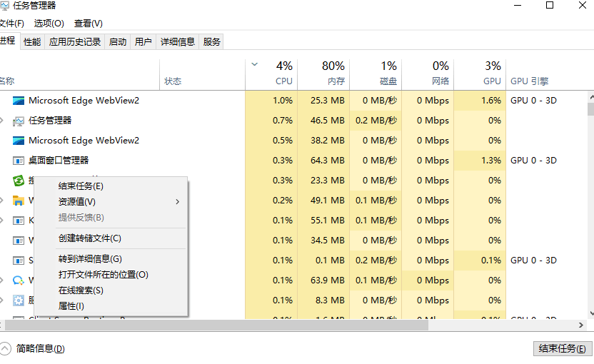
Task: Choose 转到详细信息(G) in the context menu
Action: (111, 259)
